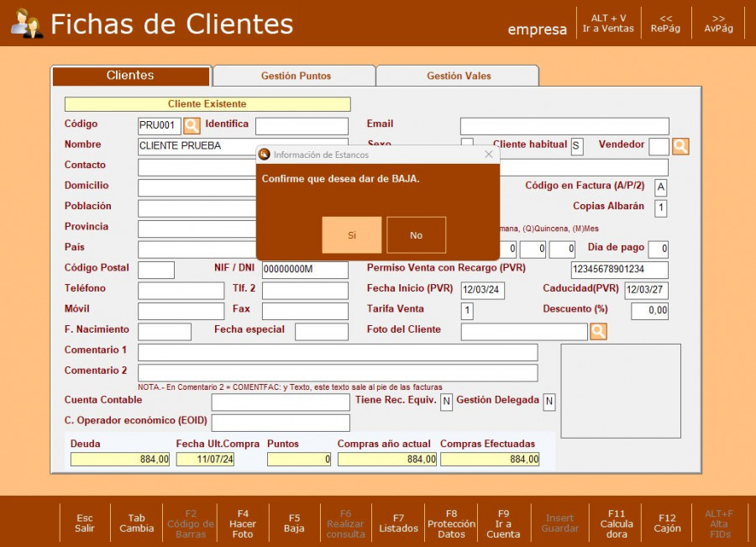The width and height of the screenshot is (756, 547).
Task: Go to Ventas with ALT+V button
Action: (608, 24)
